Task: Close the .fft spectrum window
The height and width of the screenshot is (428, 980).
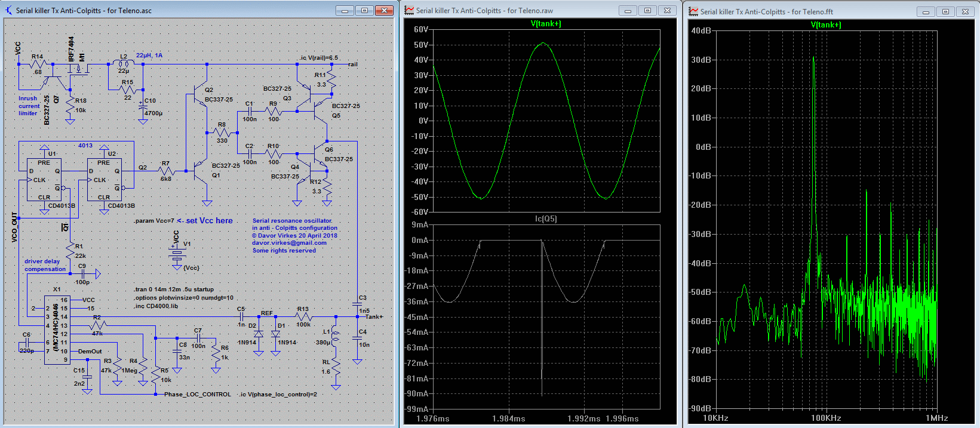Action: click(965, 11)
